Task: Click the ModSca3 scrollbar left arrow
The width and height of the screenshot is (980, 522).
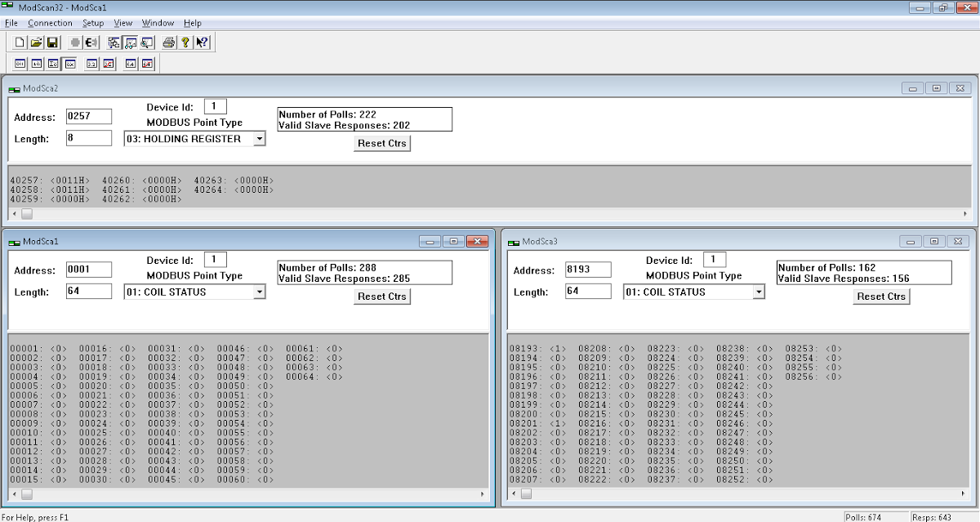Action: (x=514, y=495)
